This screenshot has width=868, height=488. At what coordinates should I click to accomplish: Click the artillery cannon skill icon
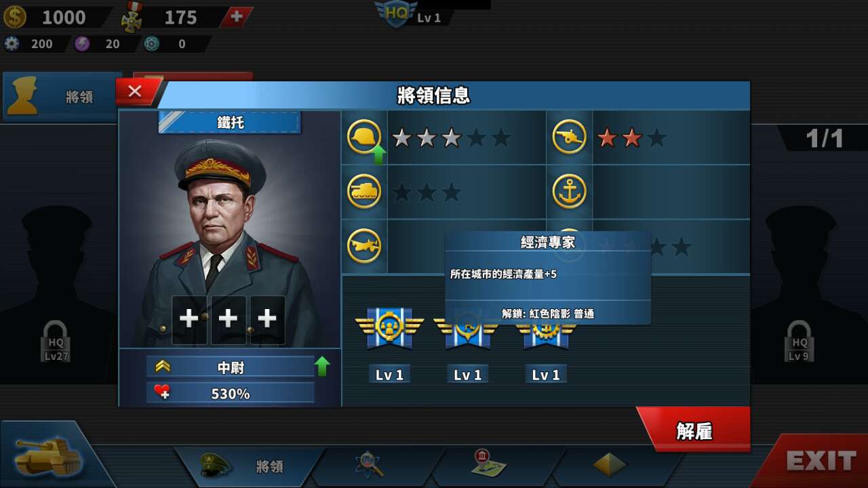coord(570,138)
